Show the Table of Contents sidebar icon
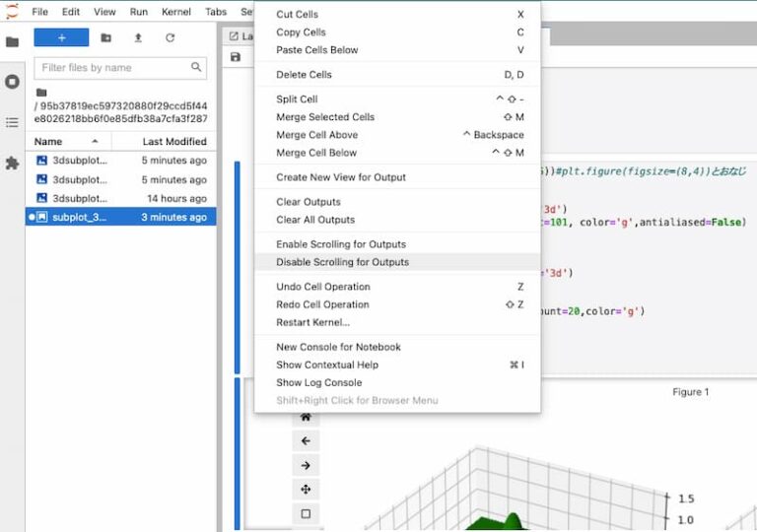 (12, 122)
